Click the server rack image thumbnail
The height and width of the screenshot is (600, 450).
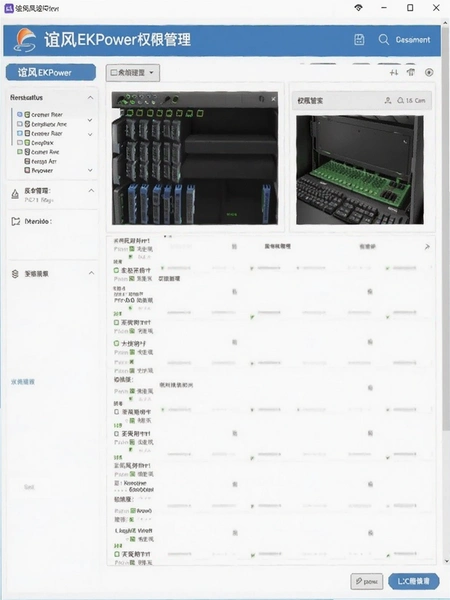[195, 158]
